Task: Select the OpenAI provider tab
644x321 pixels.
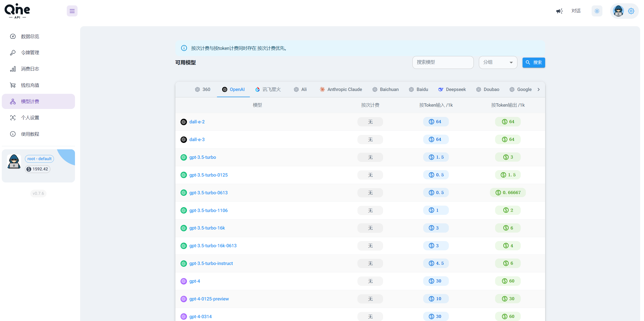Action: [233, 89]
